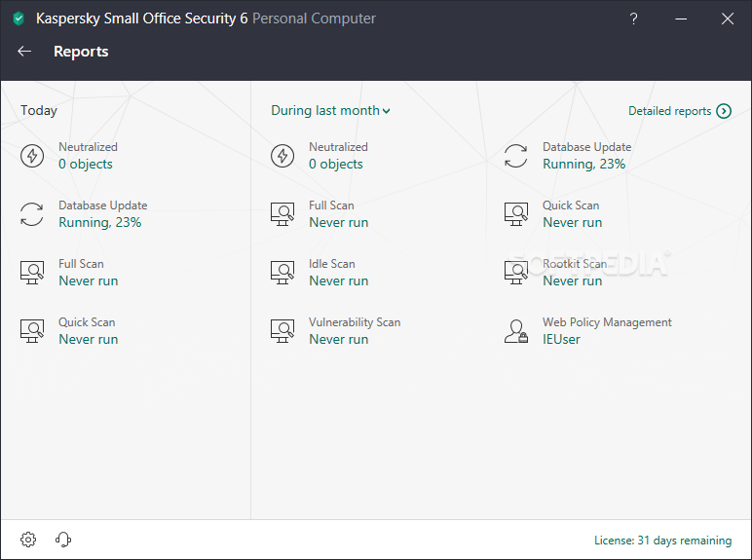This screenshot has width=752, height=560.
Task: Click last month Quick Scan Never run
Action: point(572,222)
